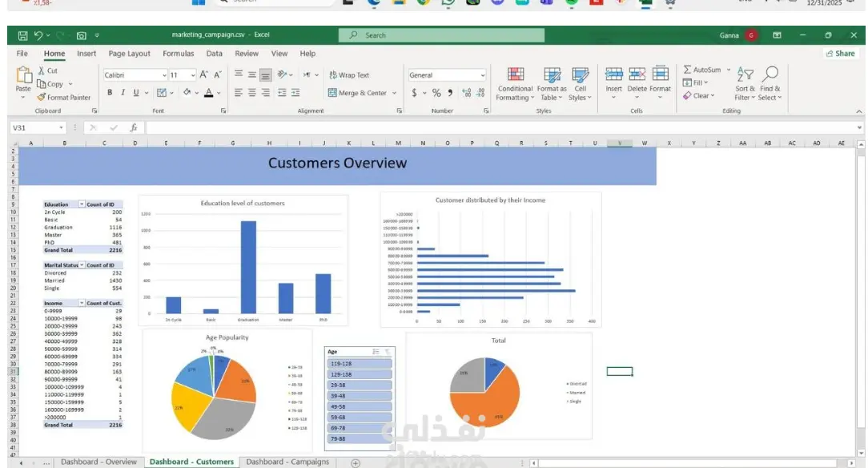Open Merge & Center dropdown arrow
The height and width of the screenshot is (468, 868).
point(394,93)
